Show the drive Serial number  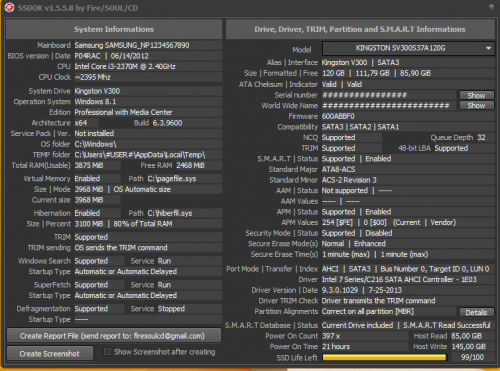[476, 95]
